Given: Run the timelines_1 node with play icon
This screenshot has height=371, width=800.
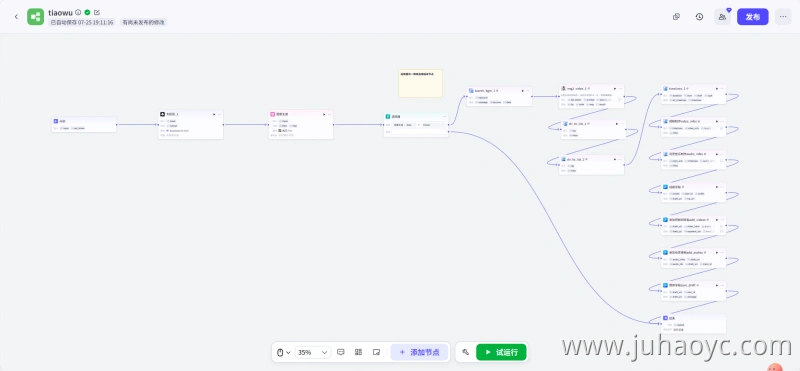Looking at the screenshot, I should click(x=717, y=88).
